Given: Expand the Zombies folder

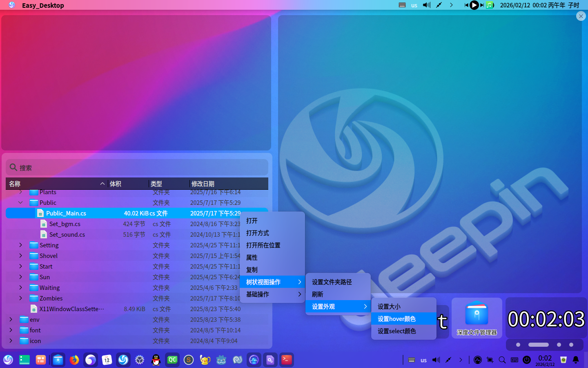Looking at the screenshot, I should 20,298.
